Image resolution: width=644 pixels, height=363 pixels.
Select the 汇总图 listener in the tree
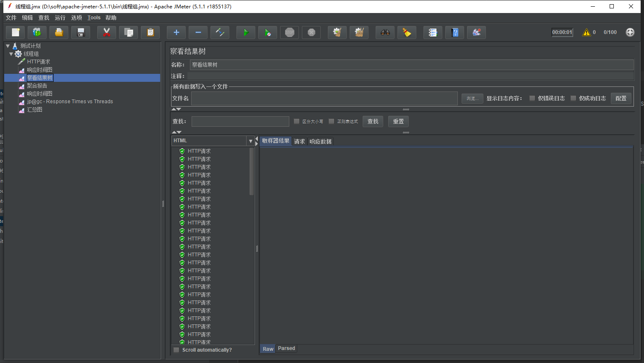click(34, 110)
